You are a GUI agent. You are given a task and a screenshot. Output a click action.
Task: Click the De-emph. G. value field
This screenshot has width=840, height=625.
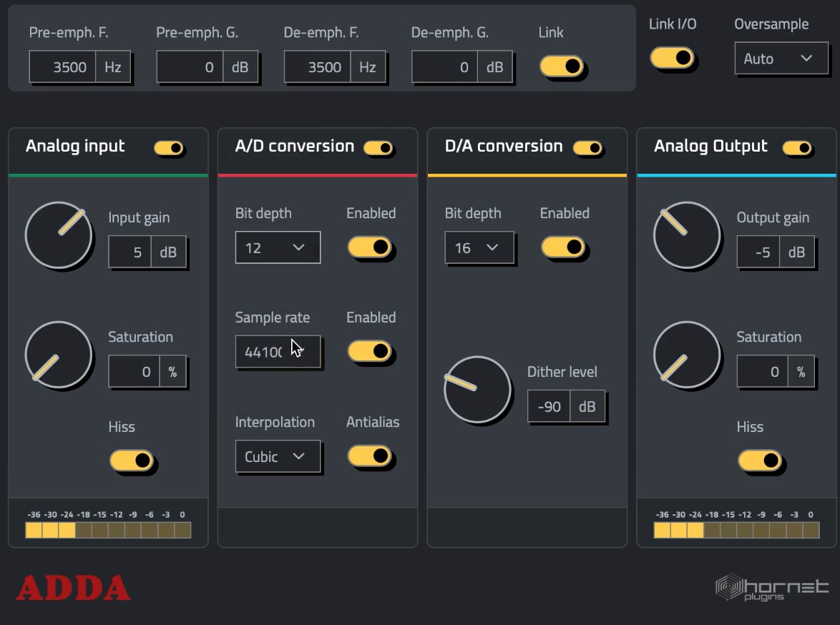click(x=444, y=67)
